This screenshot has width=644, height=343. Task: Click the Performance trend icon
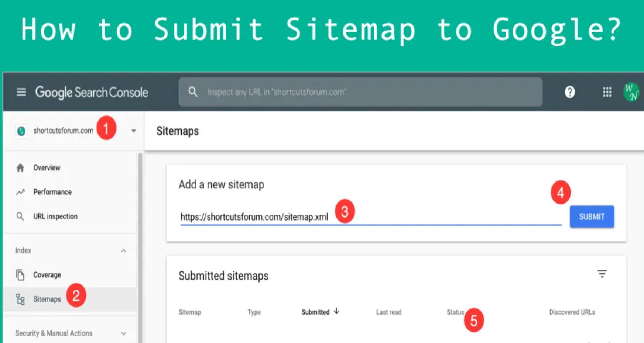20,192
